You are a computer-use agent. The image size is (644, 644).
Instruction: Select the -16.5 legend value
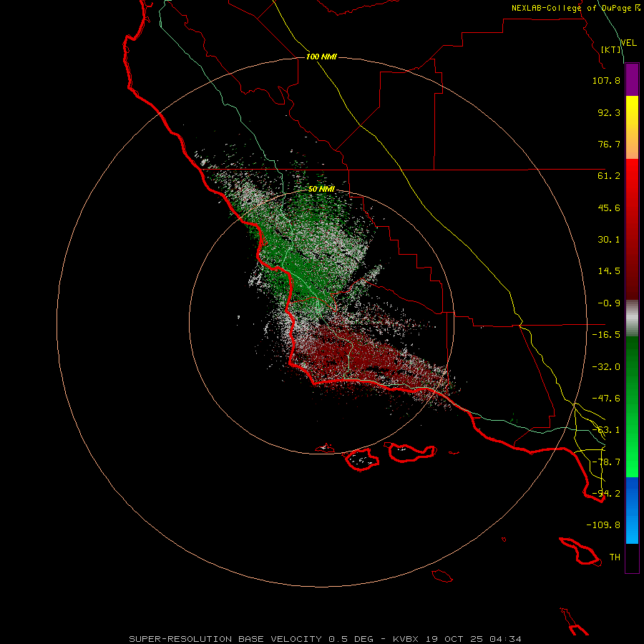[606, 335]
